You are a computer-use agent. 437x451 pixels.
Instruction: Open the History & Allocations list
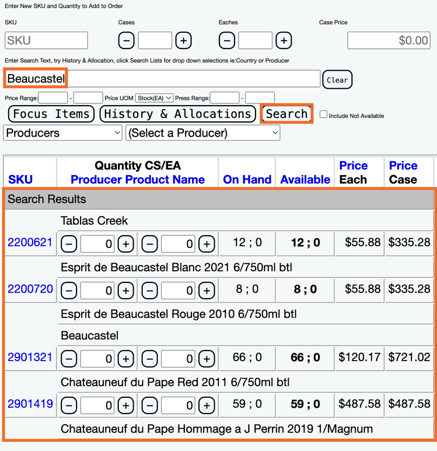pyautogui.click(x=178, y=114)
